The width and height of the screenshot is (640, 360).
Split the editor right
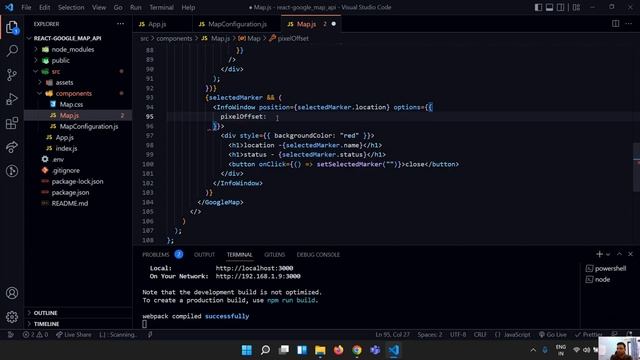tap(616, 24)
